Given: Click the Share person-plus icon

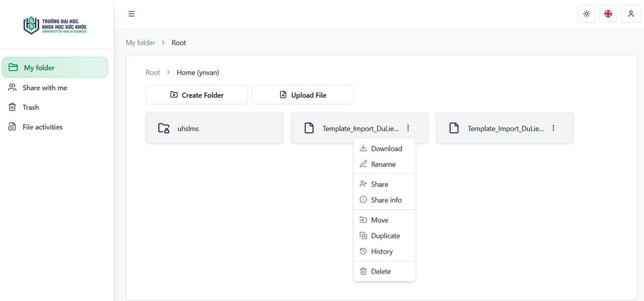Looking at the screenshot, I should (x=363, y=184).
